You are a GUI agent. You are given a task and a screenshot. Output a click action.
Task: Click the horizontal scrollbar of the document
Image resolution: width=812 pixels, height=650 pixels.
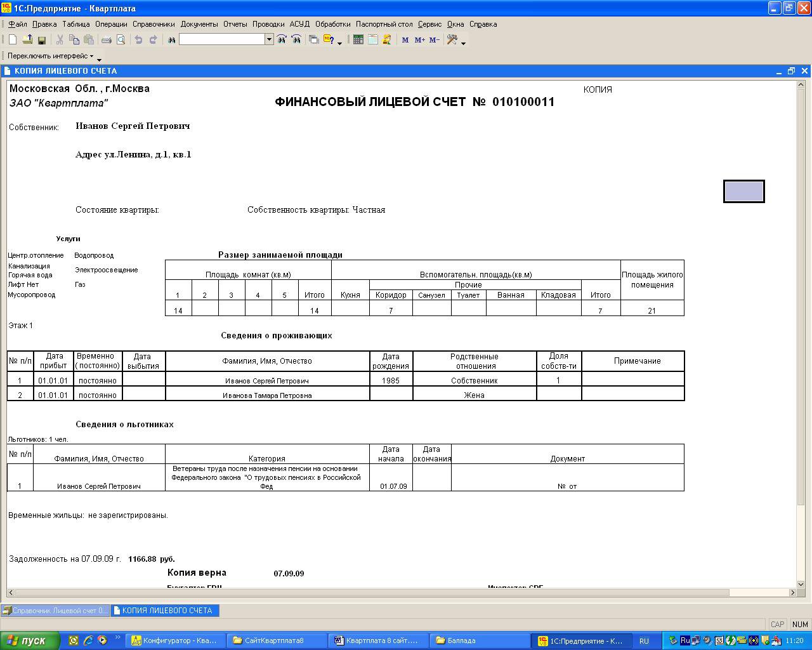click(381, 592)
